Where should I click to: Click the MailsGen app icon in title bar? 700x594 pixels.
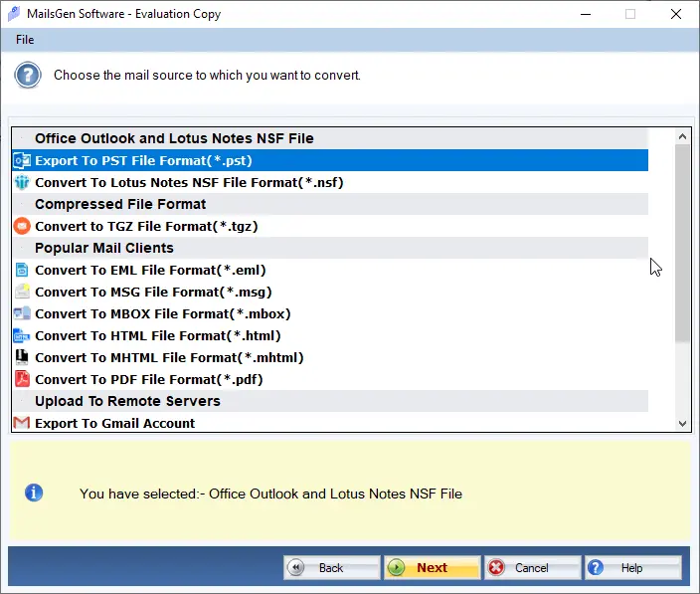tap(14, 14)
